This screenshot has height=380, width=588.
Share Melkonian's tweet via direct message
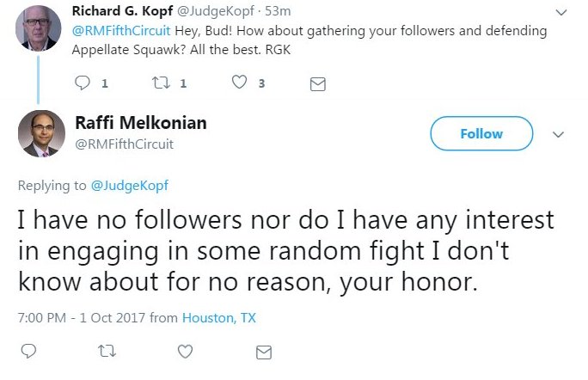click(x=264, y=352)
